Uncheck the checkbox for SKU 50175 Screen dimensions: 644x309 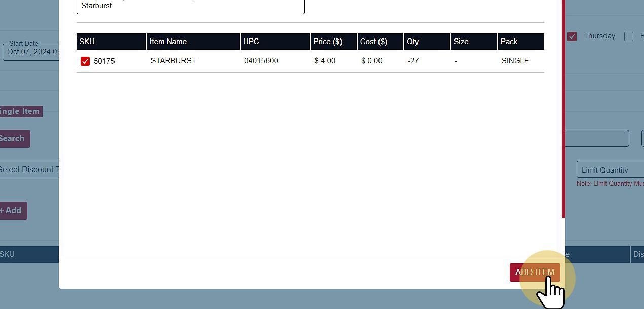pyautogui.click(x=85, y=61)
